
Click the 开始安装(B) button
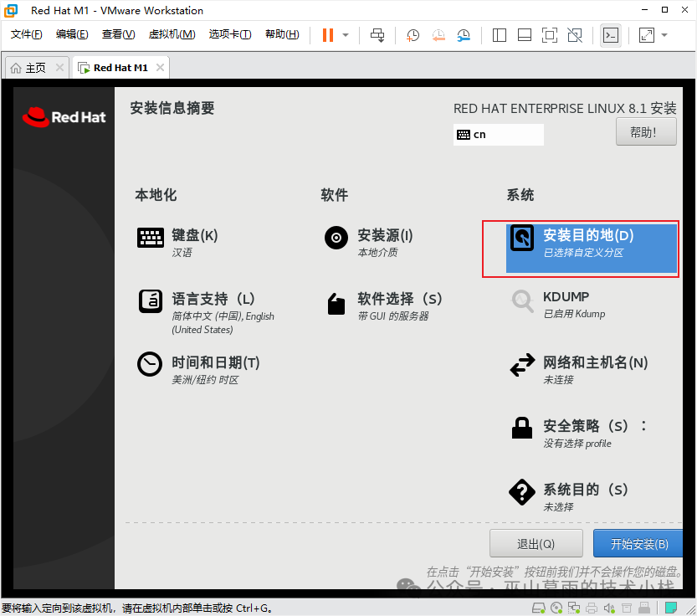pos(641,543)
